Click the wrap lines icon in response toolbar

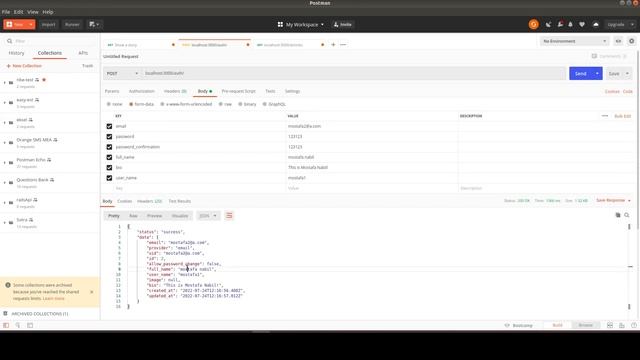[x=229, y=216]
